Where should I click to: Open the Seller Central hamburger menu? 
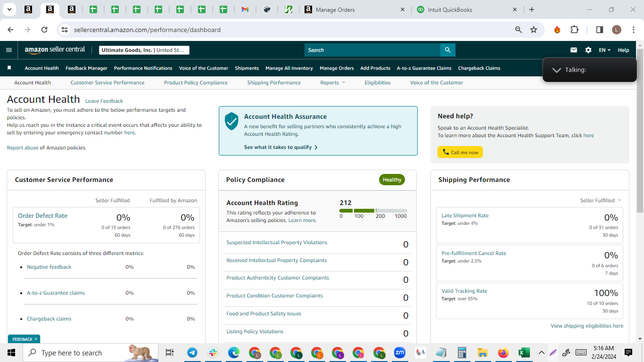pyautogui.click(x=9, y=50)
